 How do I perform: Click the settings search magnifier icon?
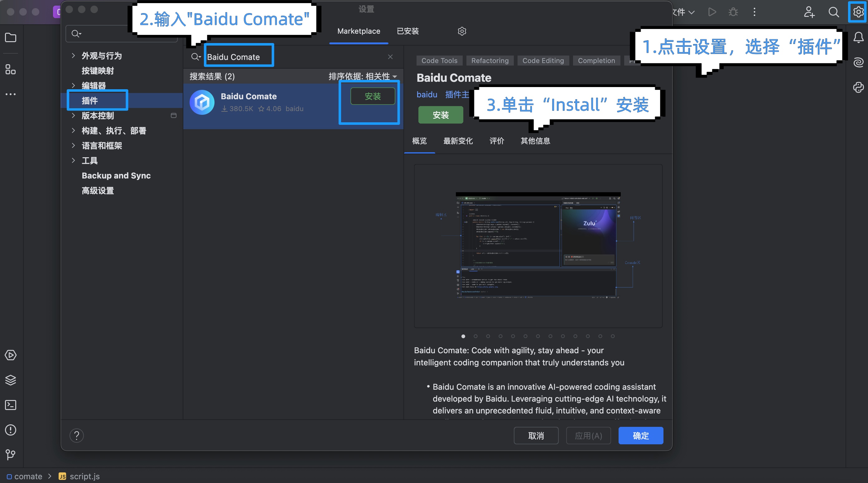[x=76, y=33]
